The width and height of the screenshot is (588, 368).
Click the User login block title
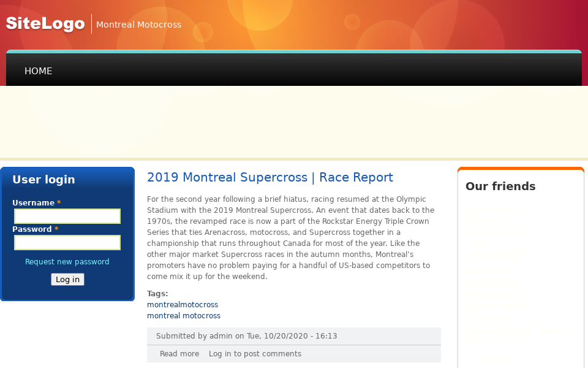pyautogui.click(x=43, y=179)
